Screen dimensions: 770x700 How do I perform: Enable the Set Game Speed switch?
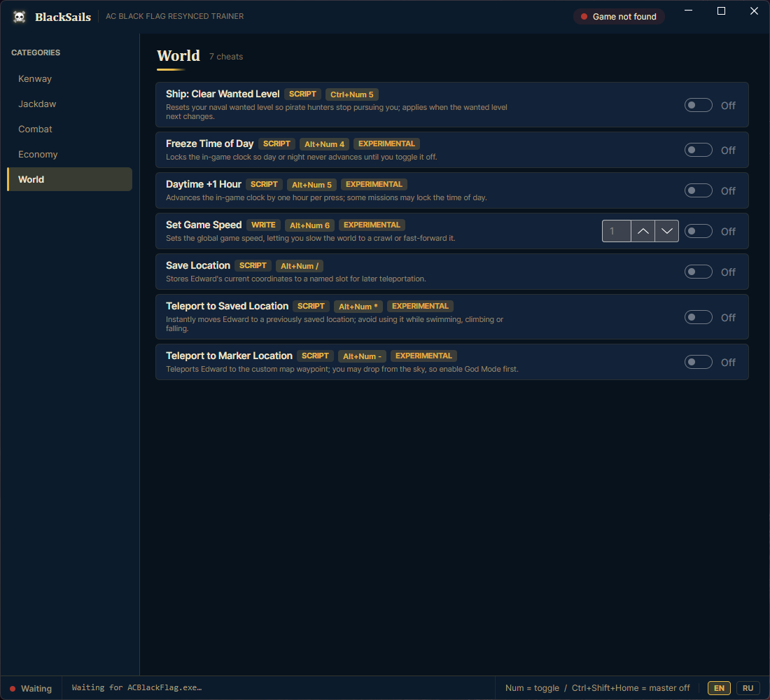699,231
